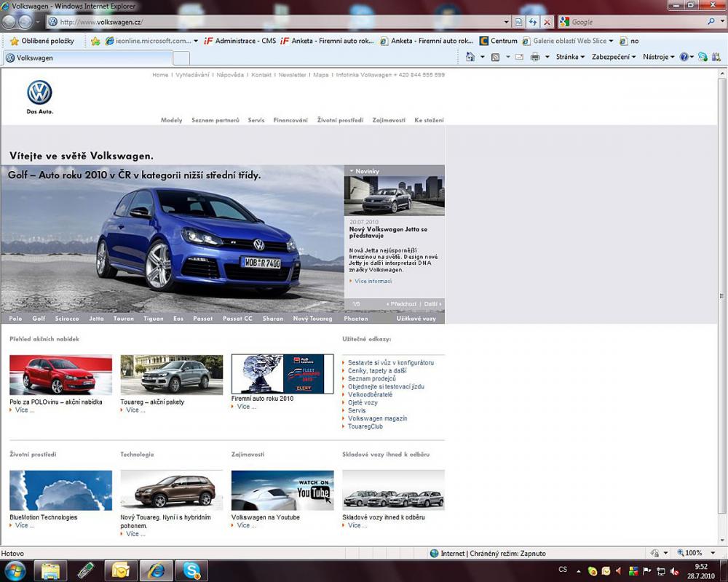Click the Refresh icon beside address bar
The width and height of the screenshot is (728, 582).
(x=533, y=22)
